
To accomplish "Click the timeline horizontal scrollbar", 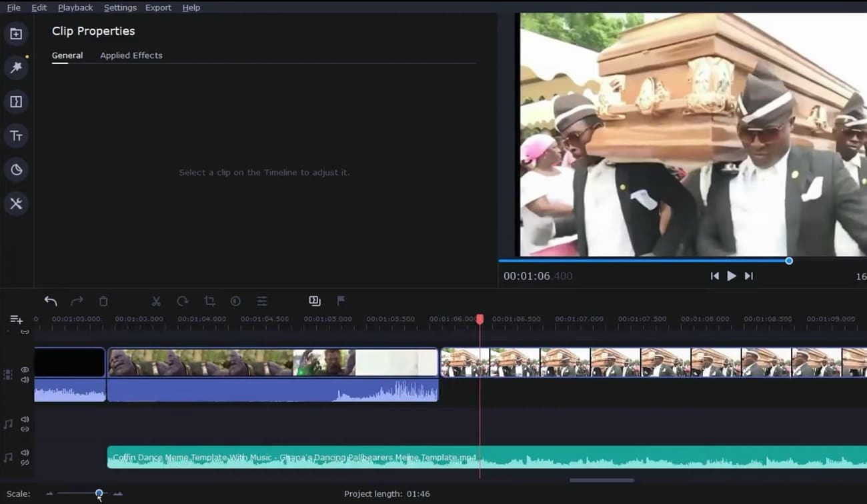I will pos(602,480).
